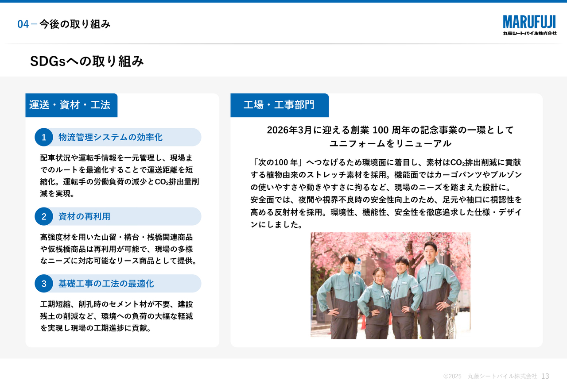Screen dimensions: 567x392
Task: Click the uniform staff group photo
Action: [390, 285]
